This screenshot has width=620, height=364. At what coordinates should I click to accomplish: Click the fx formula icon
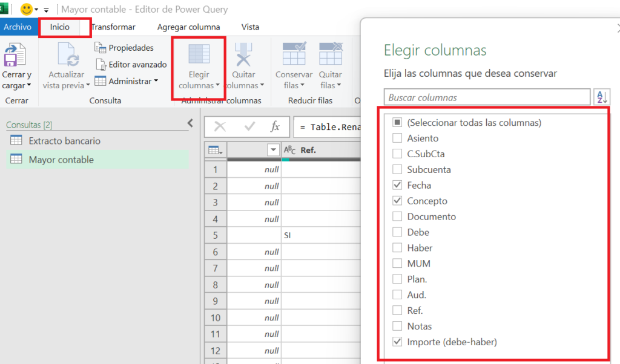tap(275, 127)
